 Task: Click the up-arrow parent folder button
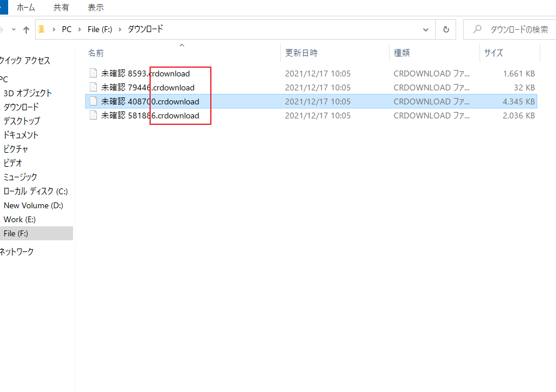tap(26, 29)
